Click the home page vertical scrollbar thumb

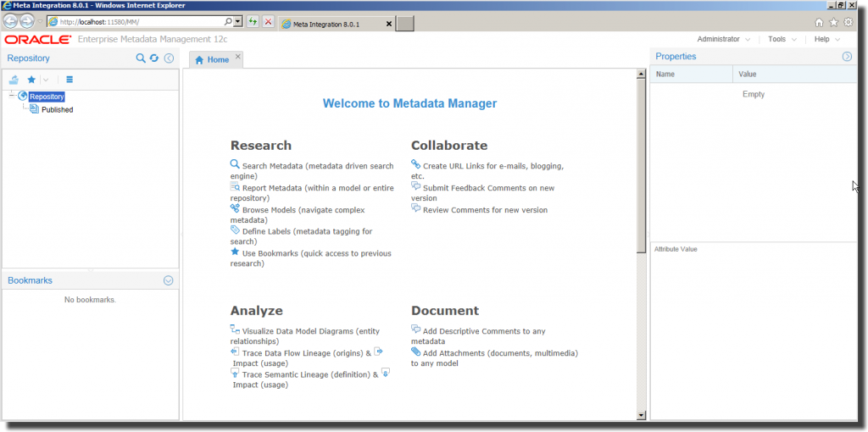pyautogui.click(x=641, y=166)
